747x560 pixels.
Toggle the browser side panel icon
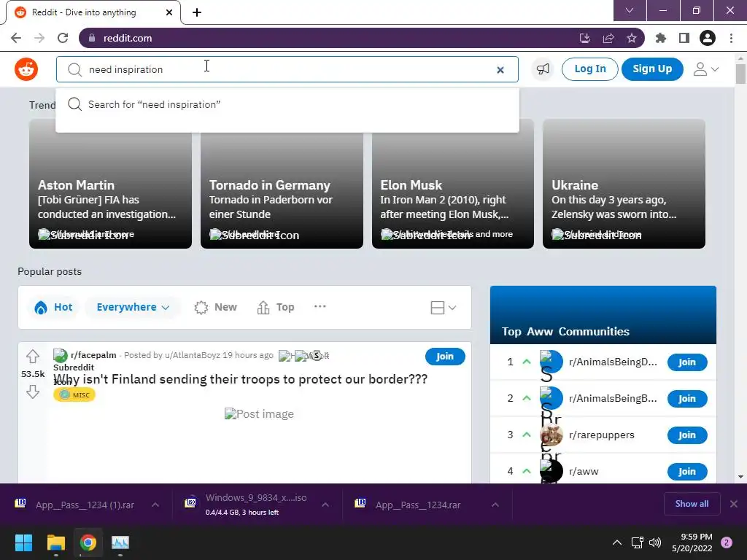click(x=684, y=38)
